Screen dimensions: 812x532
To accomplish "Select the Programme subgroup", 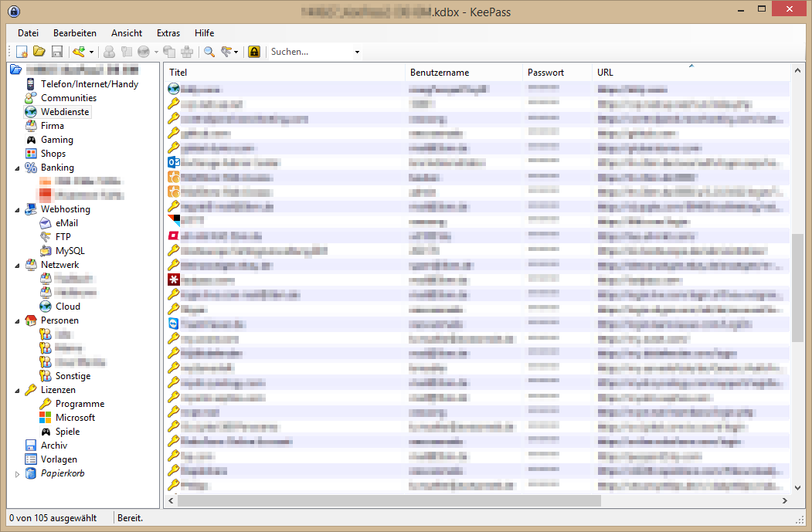I will click(80, 404).
